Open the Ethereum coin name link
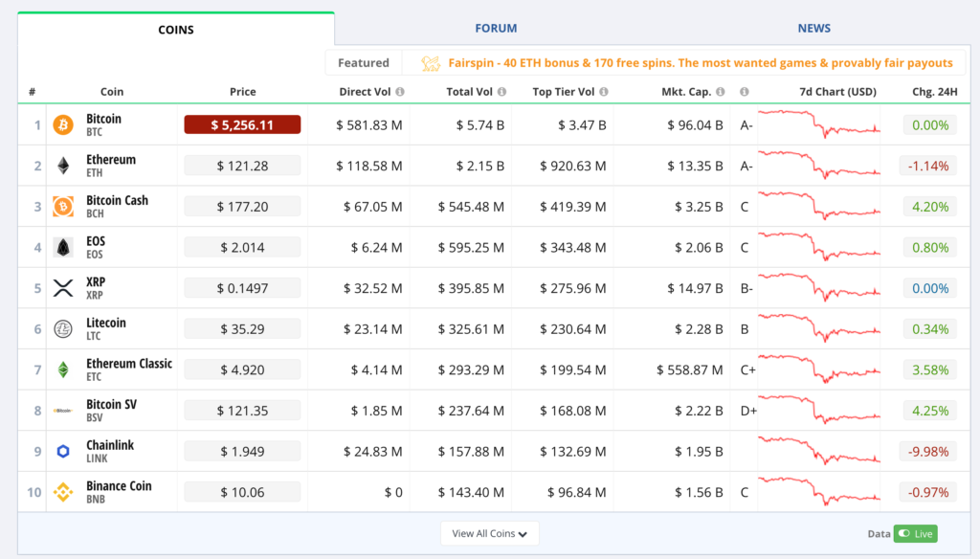Image resolution: width=980 pixels, height=559 pixels. point(111,160)
